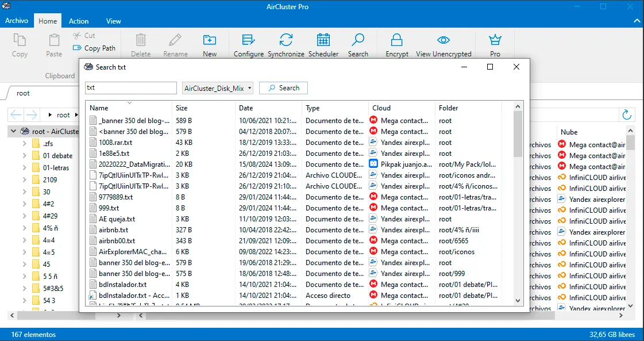Open the AirCluster_Disk_Mix dropdown
The height and width of the screenshot is (341, 644).
pos(217,88)
